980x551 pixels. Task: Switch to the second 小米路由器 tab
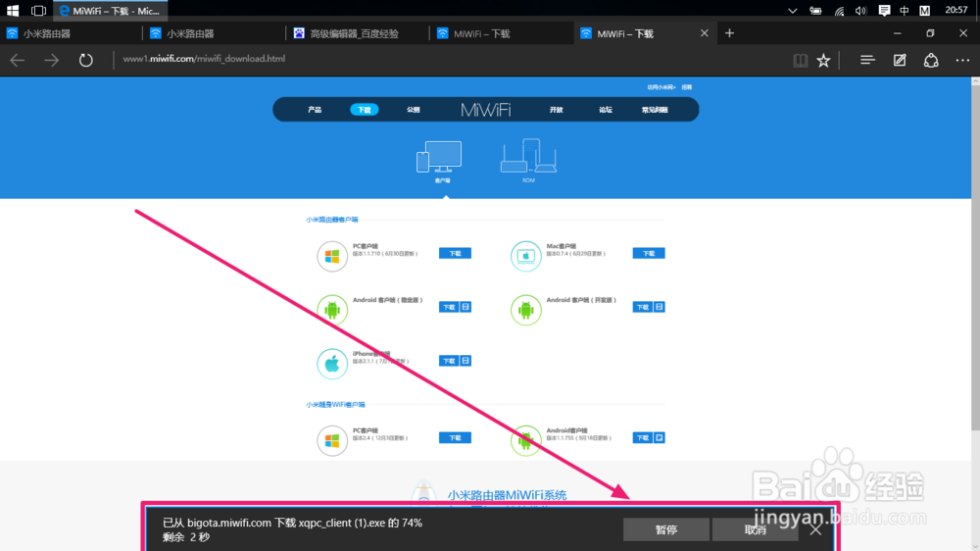[215, 33]
